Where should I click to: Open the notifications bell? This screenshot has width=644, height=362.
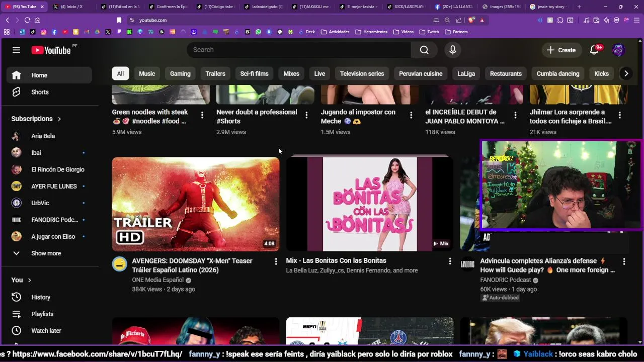[x=594, y=50]
